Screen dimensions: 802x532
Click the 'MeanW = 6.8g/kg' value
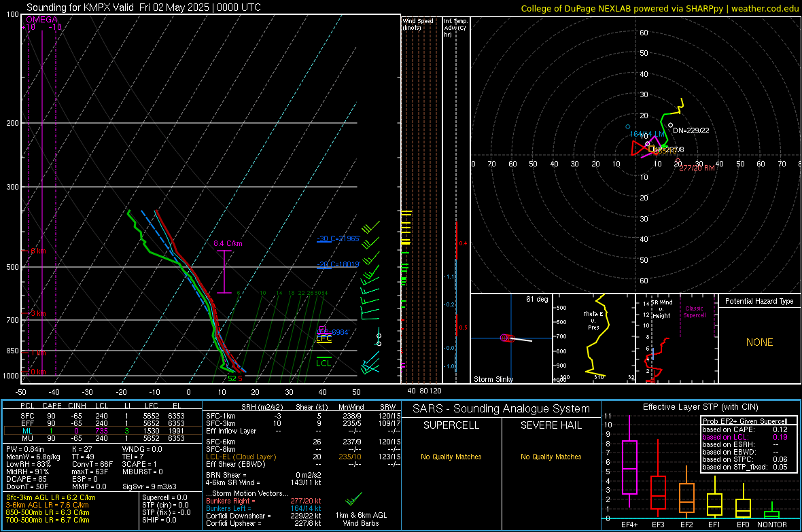[x=33, y=457]
